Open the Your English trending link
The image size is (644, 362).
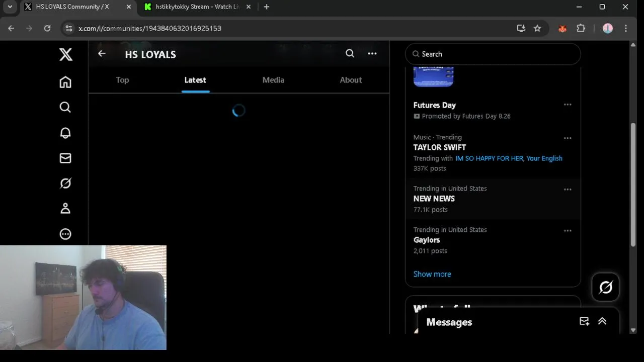[x=544, y=158]
